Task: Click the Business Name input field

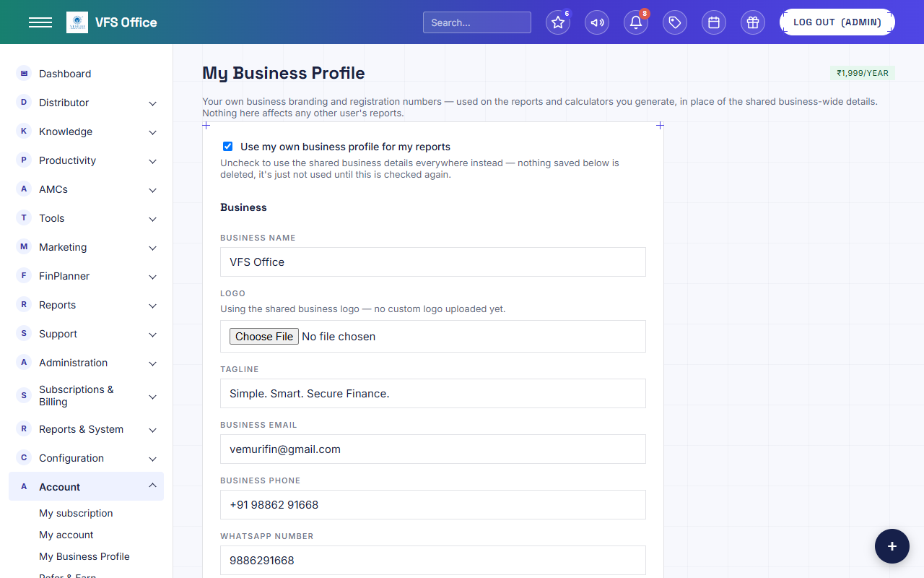Action: (x=433, y=262)
